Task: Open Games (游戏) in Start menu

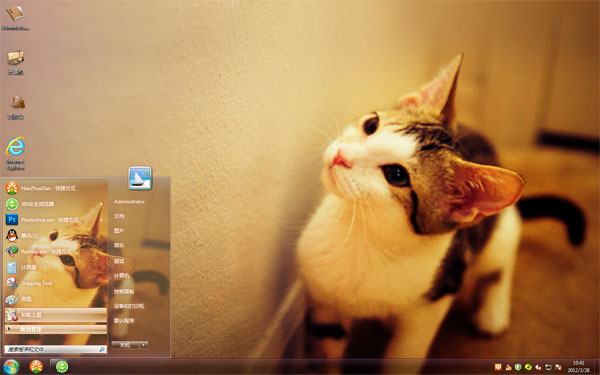Action: (119, 261)
